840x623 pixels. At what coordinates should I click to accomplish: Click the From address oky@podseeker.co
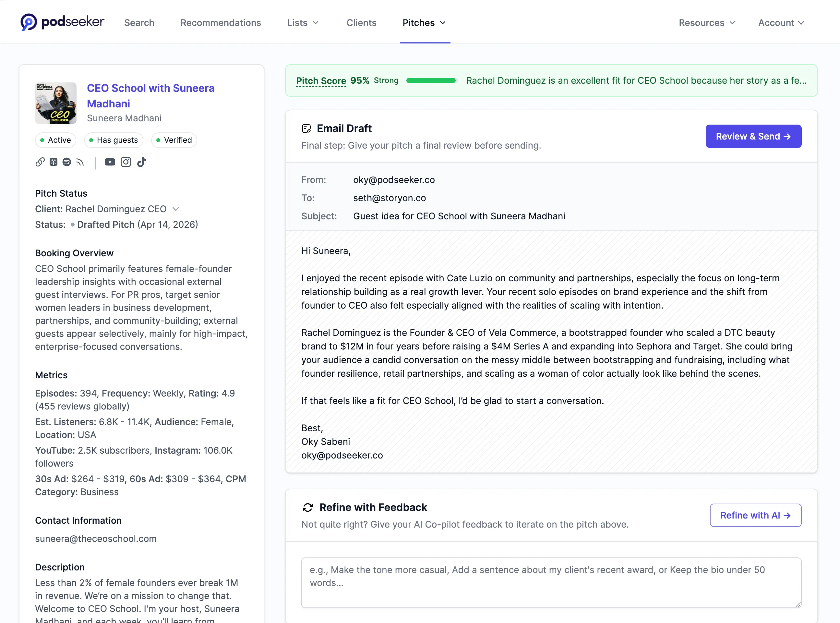tap(394, 180)
